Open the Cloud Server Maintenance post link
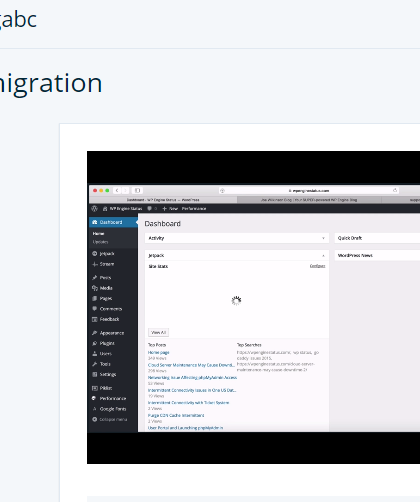 pyautogui.click(x=191, y=365)
